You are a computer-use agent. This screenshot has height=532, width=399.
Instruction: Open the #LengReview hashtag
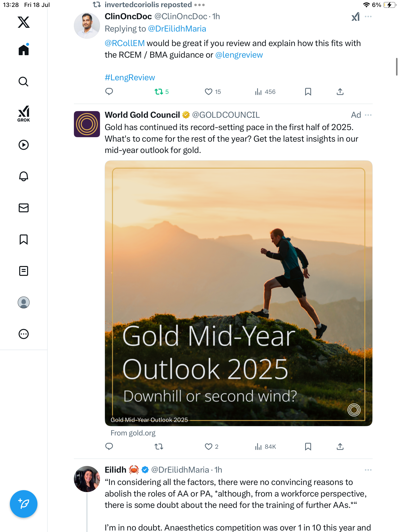[130, 78]
